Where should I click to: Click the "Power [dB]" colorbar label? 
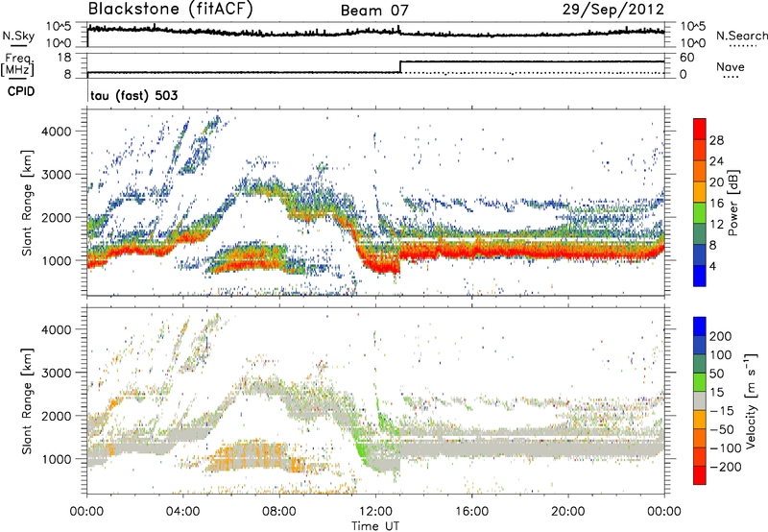(732, 203)
